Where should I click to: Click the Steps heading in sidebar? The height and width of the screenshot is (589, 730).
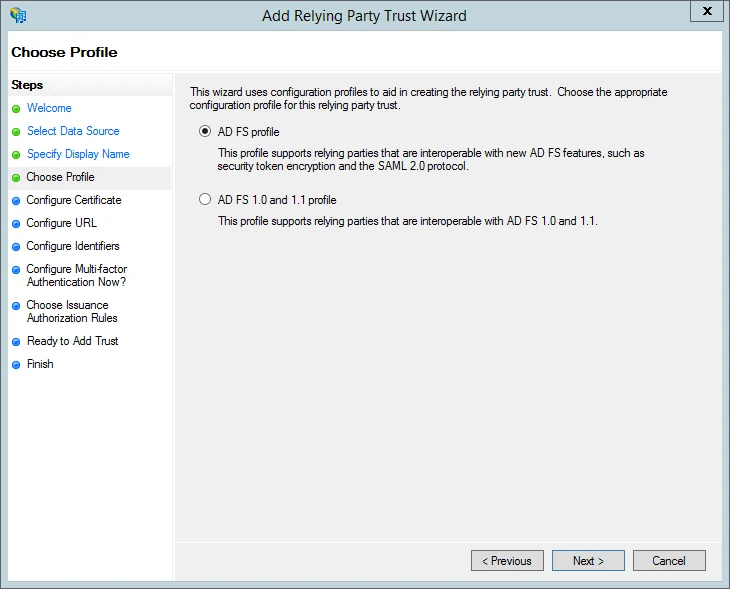(27, 85)
